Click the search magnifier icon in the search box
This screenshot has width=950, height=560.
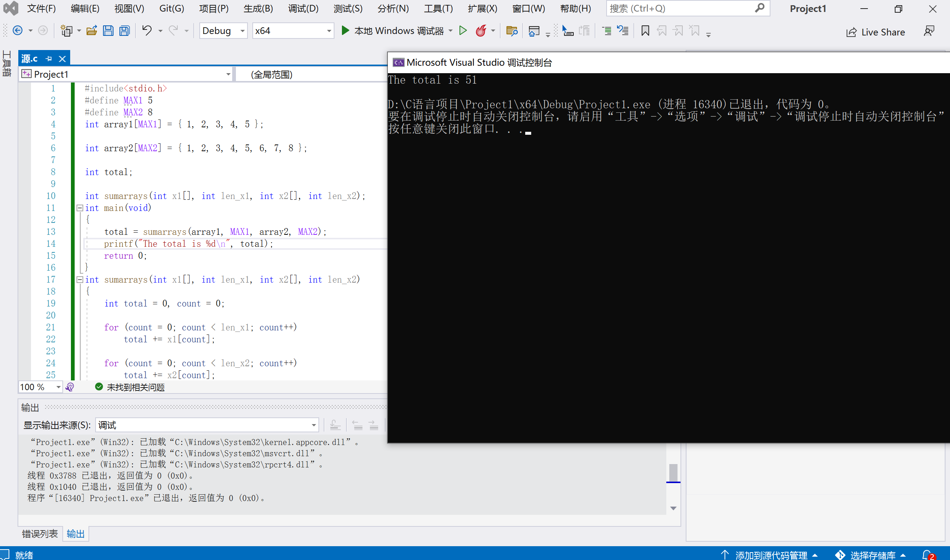point(760,8)
